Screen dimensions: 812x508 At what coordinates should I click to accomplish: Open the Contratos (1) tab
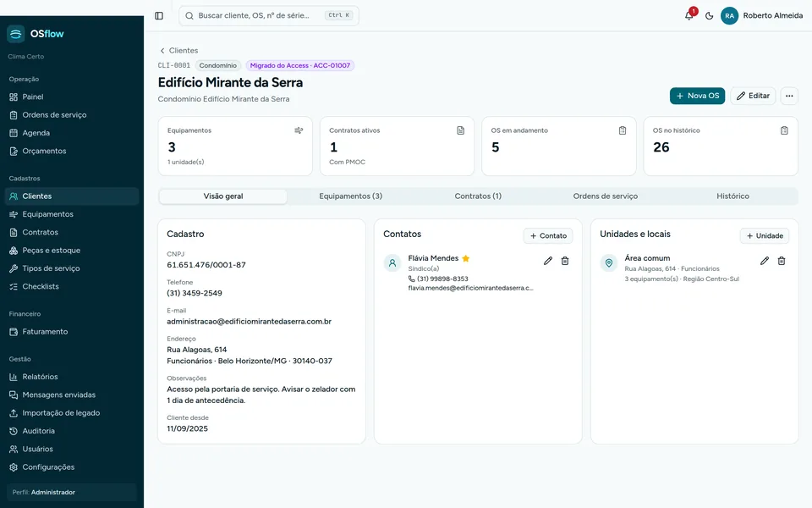point(478,196)
